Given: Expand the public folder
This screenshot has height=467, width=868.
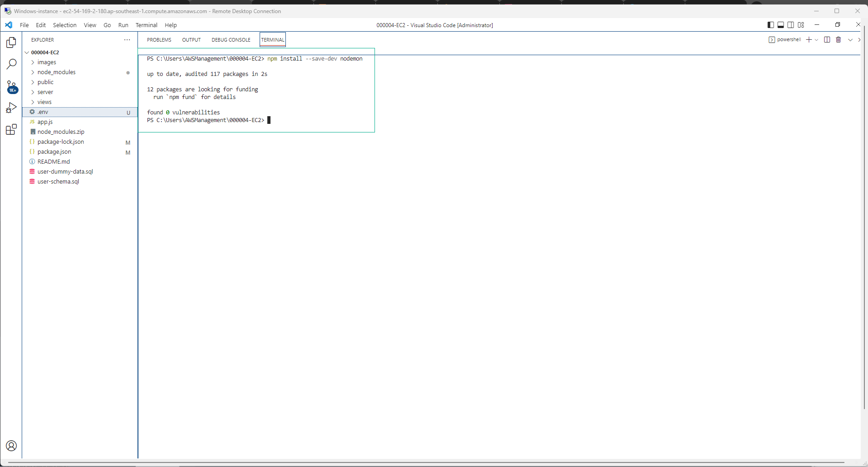Looking at the screenshot, I should (33, 82).
